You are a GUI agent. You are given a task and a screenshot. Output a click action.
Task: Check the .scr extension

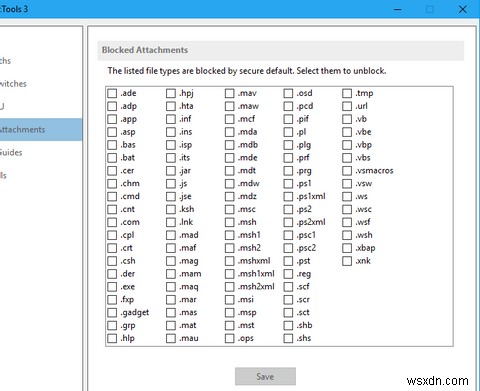click(288, 300)
